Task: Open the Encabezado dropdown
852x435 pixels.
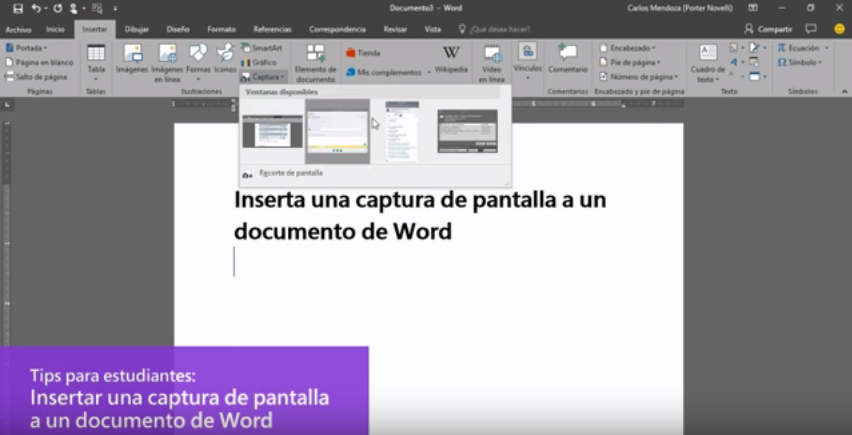Action: [629, 47]
